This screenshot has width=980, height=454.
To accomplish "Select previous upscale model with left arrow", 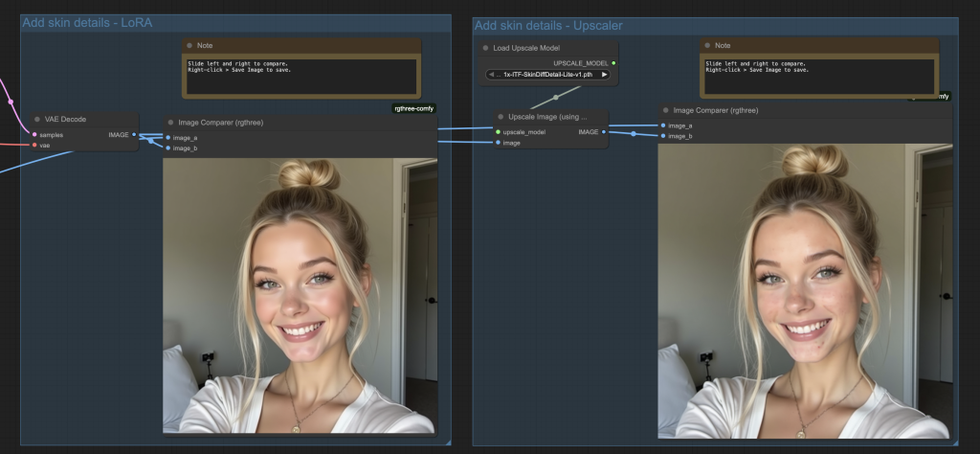I will [x=491, y=75].
